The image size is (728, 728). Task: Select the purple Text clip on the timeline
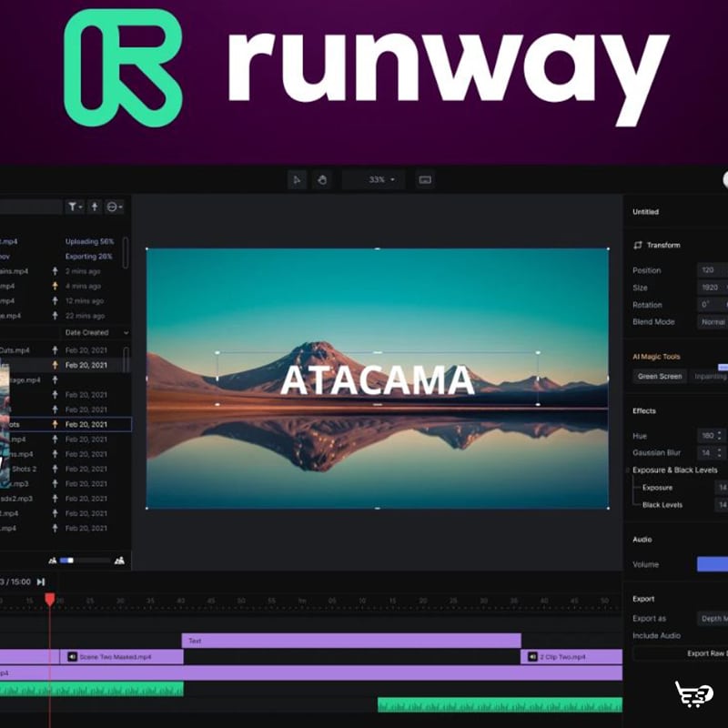pyautogui.click(x=351, y=641)
